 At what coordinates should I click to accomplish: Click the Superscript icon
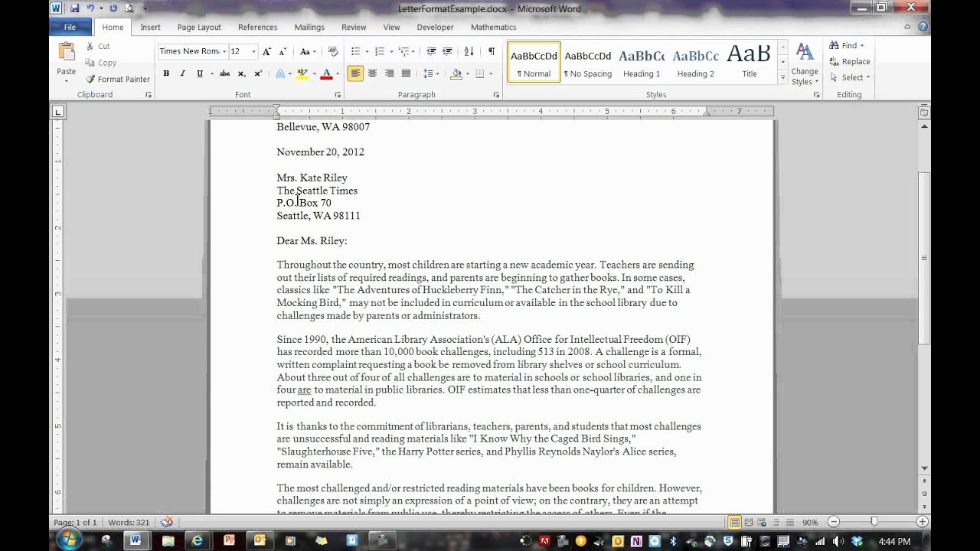258,73
